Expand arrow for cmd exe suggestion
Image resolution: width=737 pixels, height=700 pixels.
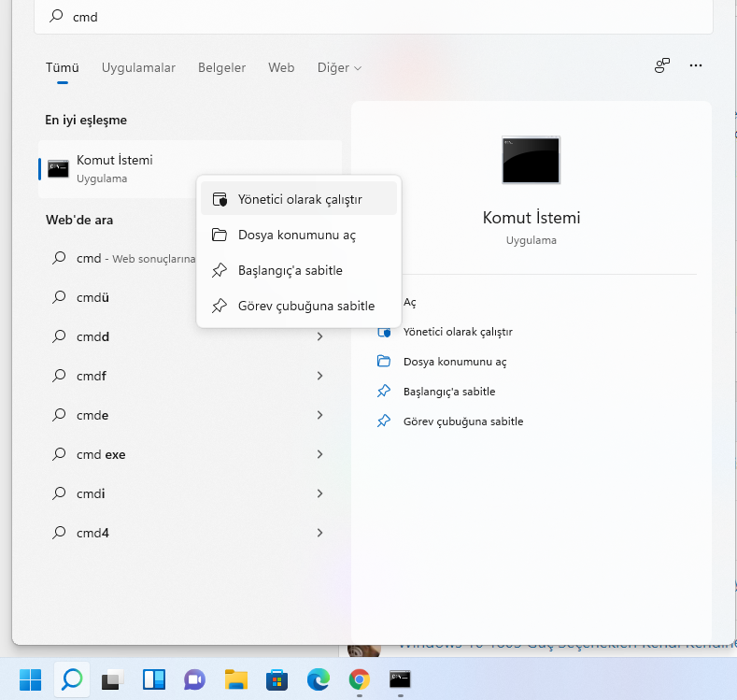[319, 454]
